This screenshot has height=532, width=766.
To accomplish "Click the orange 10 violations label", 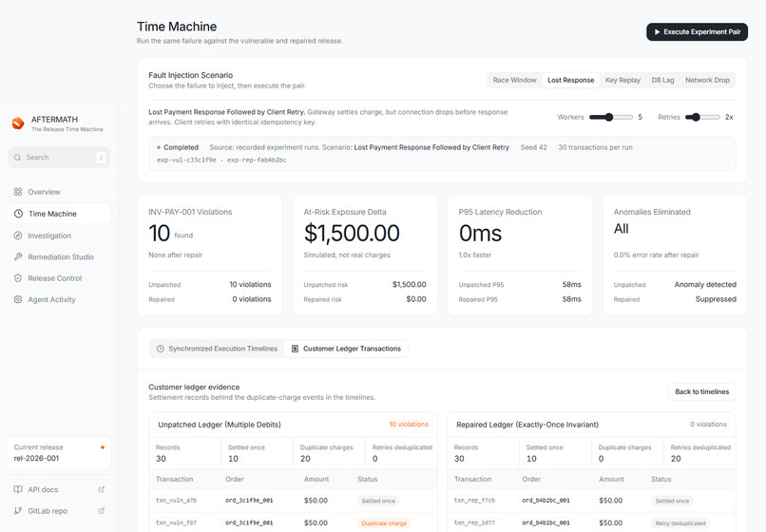I will (409, 424).
